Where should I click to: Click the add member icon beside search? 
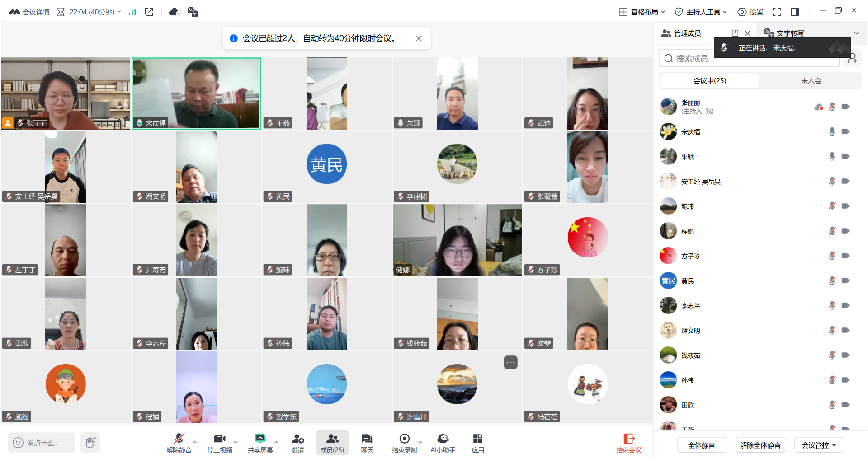pyautogui.click(x=852, y=58)
